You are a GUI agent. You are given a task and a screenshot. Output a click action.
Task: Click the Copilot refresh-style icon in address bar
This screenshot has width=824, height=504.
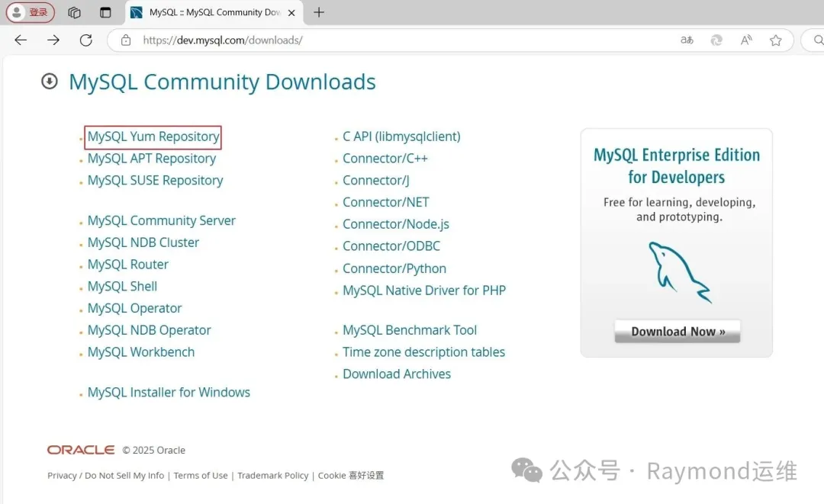(716, 40)
